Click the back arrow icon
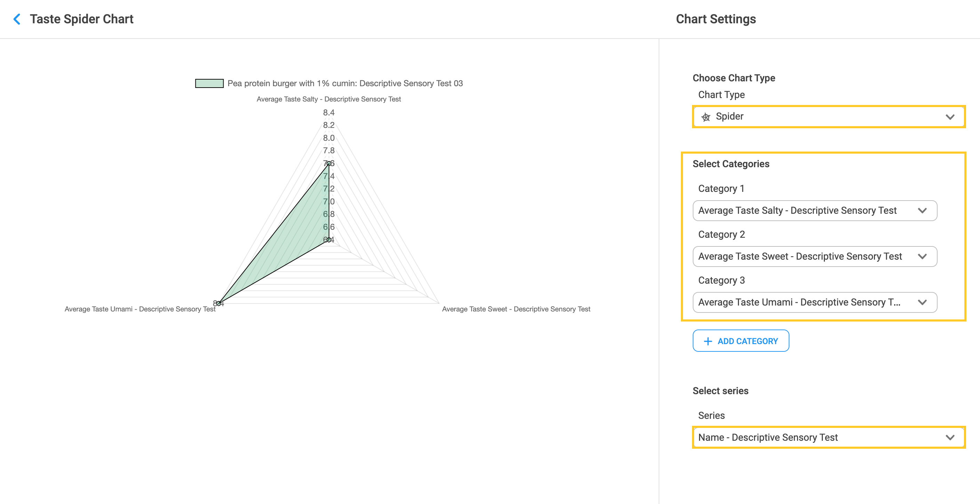The width and height of the screenshot is (980, 504). tap(17, 19)
